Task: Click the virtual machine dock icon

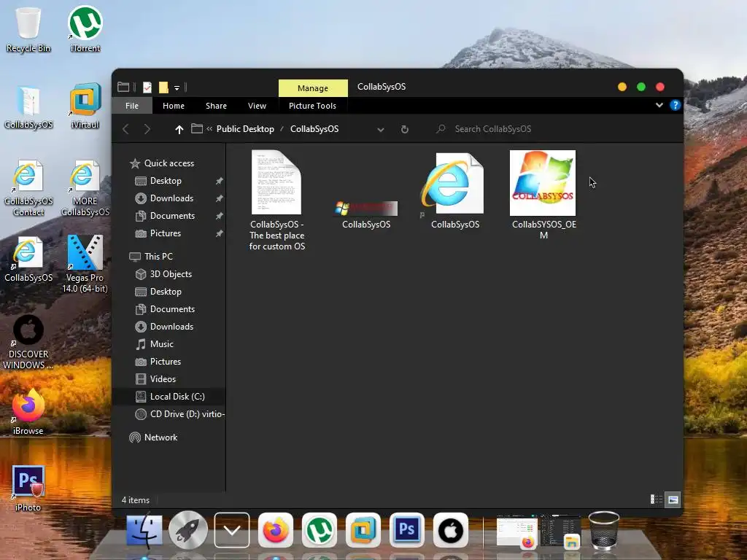Action: point(363,531)
